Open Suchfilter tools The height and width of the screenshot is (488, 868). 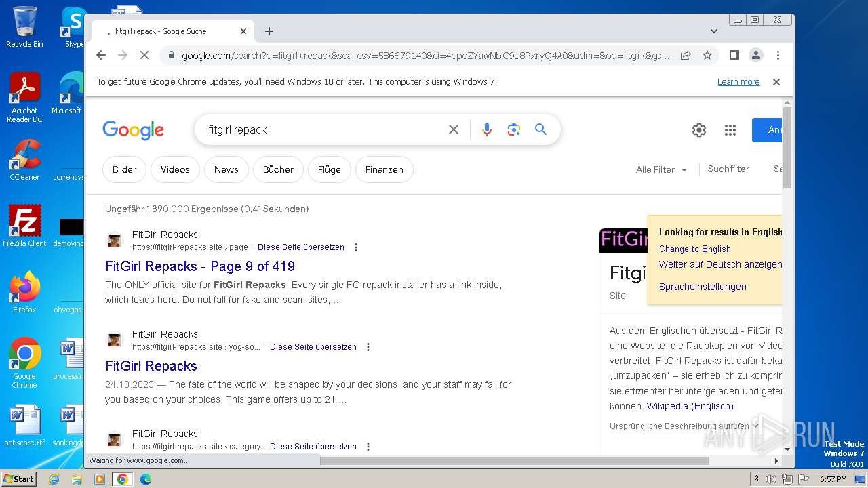[728, 169]
